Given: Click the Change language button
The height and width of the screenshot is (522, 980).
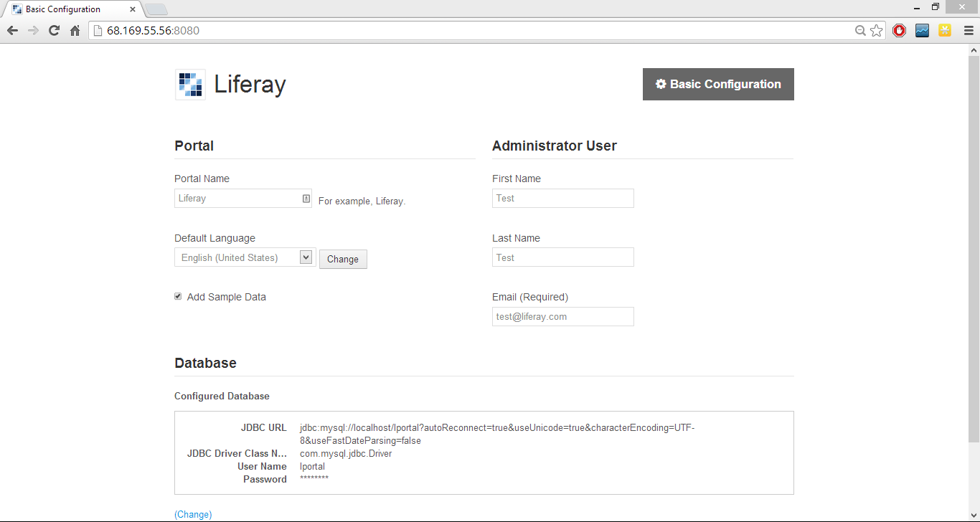Looking at the screenshot, I should [x=343, y=259].
